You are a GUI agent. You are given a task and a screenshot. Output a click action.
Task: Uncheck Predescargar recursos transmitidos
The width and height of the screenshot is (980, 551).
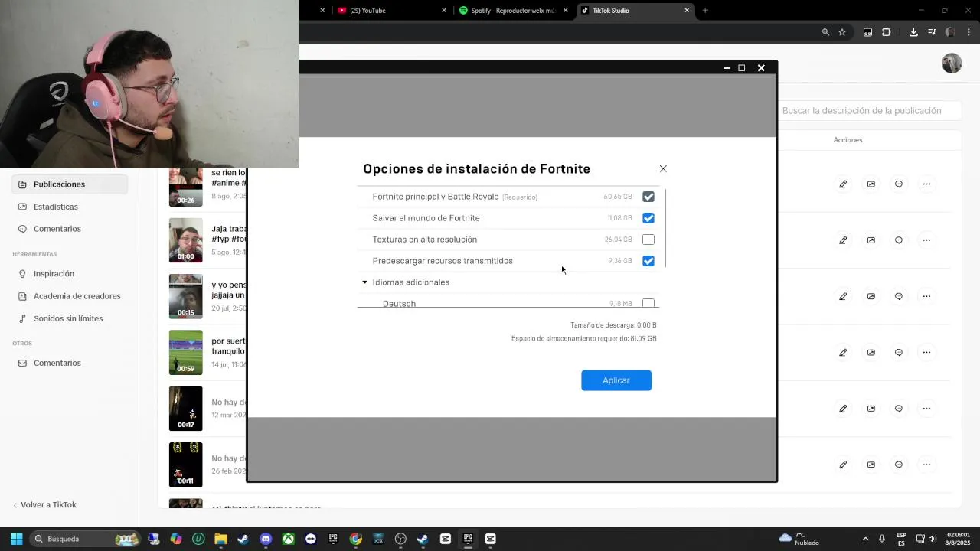click(x=648, y=261)
